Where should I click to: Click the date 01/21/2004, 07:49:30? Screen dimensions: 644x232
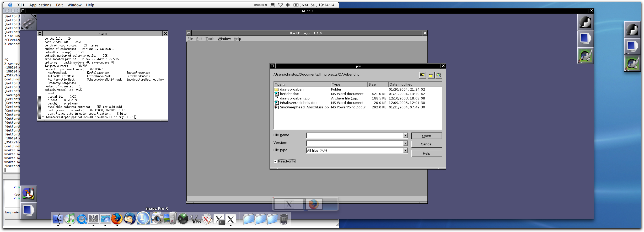[x=407, y=107]
